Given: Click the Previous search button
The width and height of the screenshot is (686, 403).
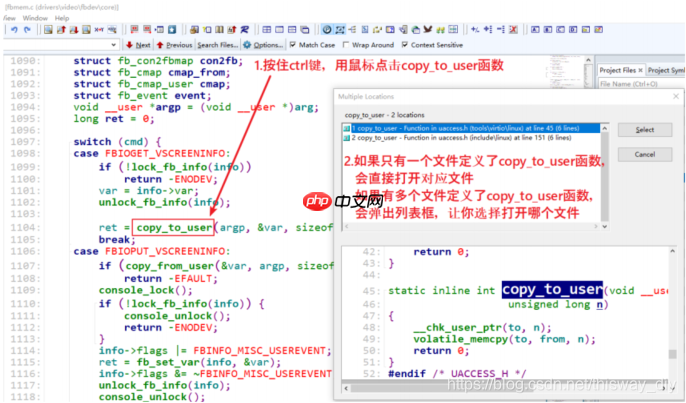Looking at the screenshot, I should 175,45.
